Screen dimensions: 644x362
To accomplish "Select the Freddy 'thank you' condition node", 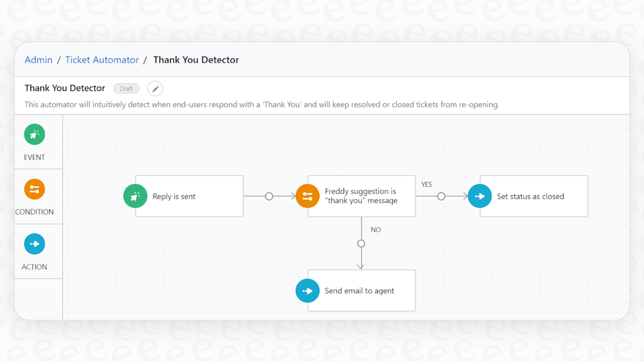I will [x=361, y=196].
